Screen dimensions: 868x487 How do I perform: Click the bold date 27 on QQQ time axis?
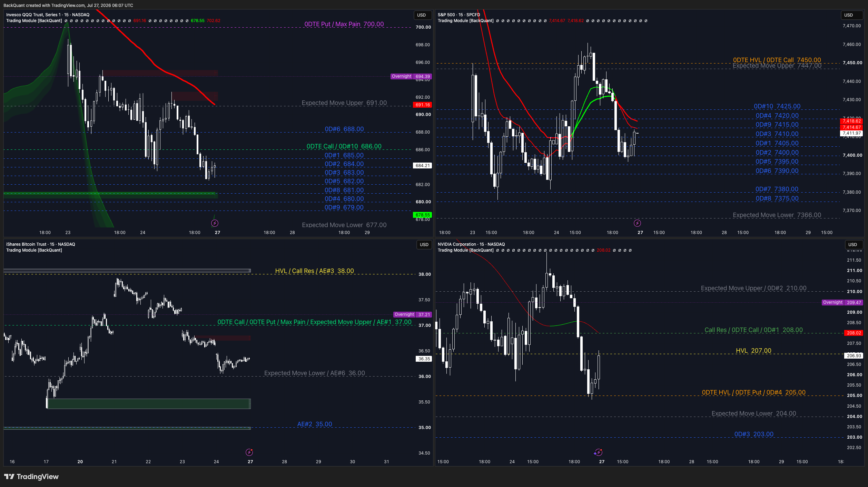coord(217,233)
